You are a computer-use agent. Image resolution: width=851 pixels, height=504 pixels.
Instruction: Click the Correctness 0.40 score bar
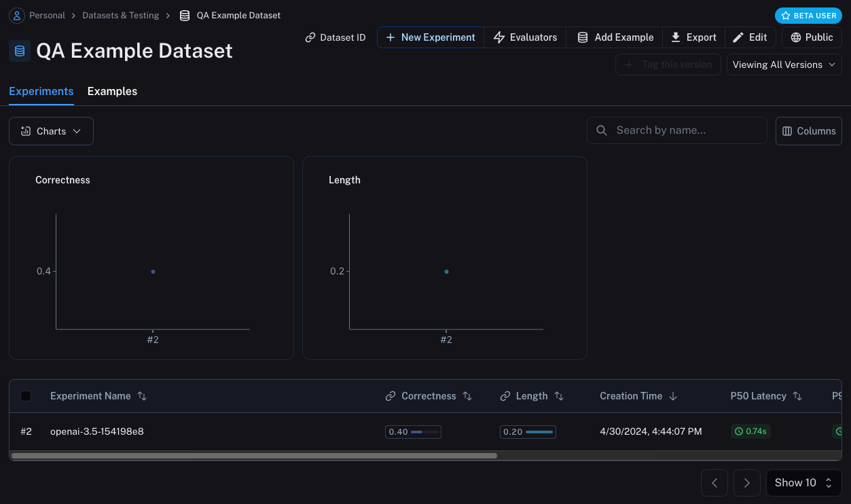[413, 432]
